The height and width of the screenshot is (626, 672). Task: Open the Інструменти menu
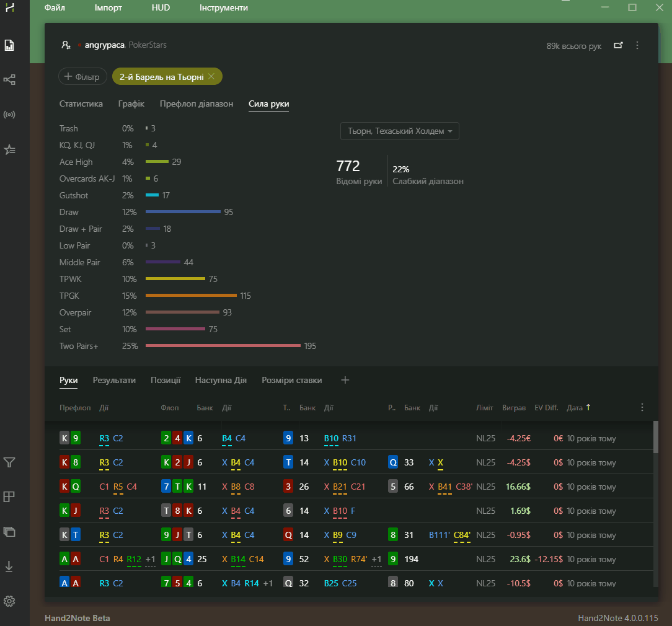pyautogui.click(x=224, y=7)
